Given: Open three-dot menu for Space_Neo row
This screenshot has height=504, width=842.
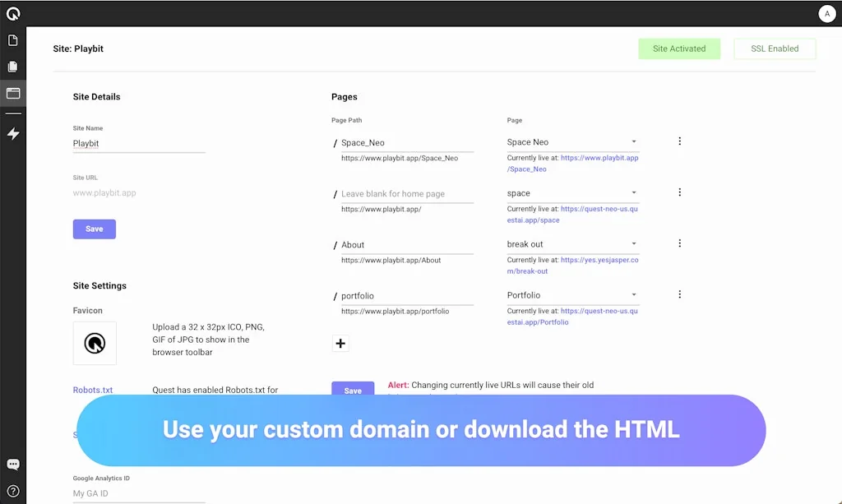Looking at the screenshot, I should click(679, 141).
